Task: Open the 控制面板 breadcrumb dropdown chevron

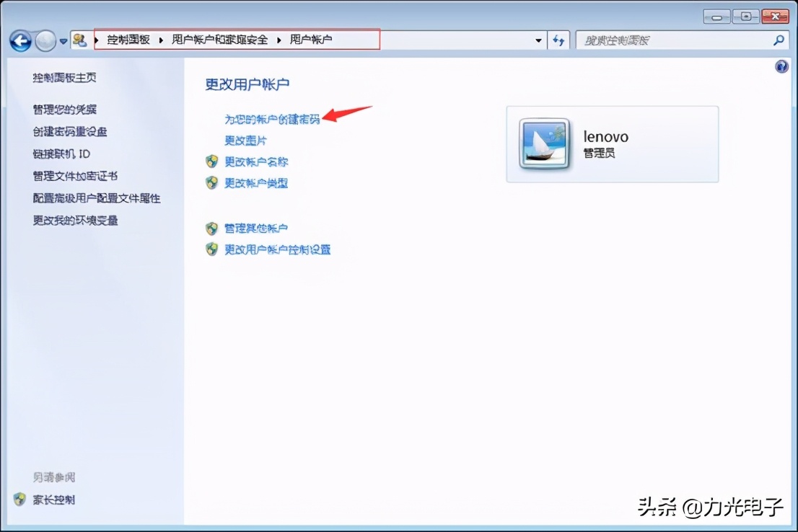Action: pyautogui.click(x=160, y=40)
